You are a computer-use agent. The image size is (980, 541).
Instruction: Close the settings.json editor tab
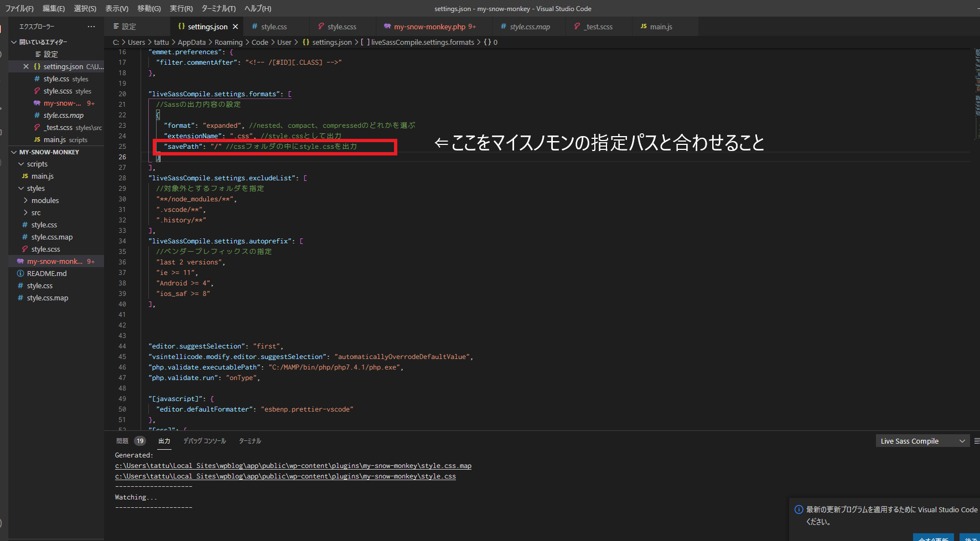[235, 27]
